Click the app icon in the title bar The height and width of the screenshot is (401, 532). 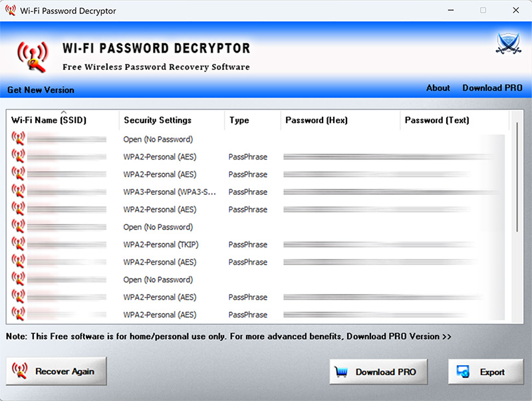tap(9, 10)
